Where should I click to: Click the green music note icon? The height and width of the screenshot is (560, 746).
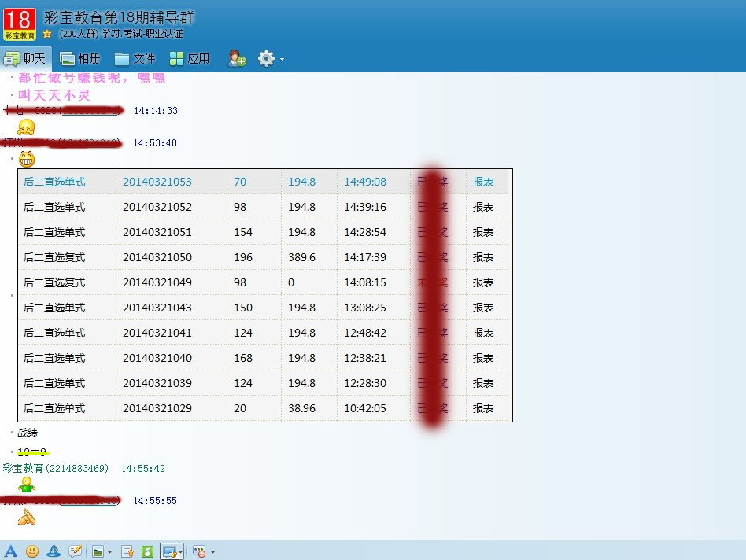[147, 551]
